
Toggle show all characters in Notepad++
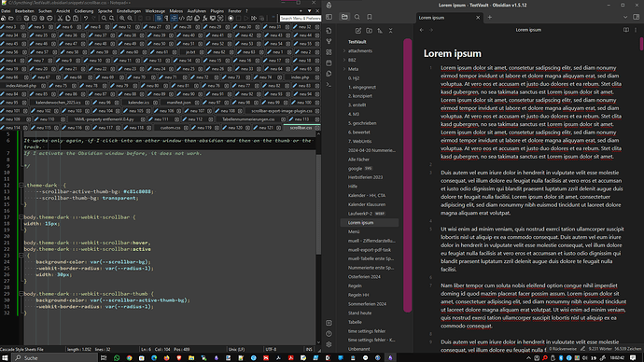166,19
